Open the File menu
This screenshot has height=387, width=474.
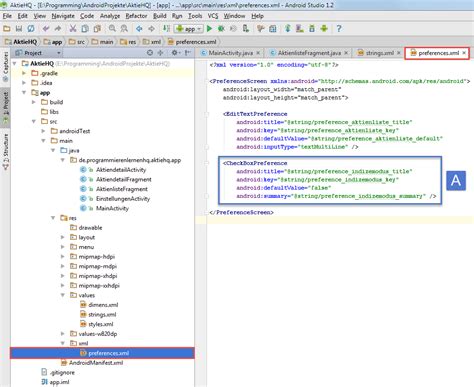pos(7,16)
